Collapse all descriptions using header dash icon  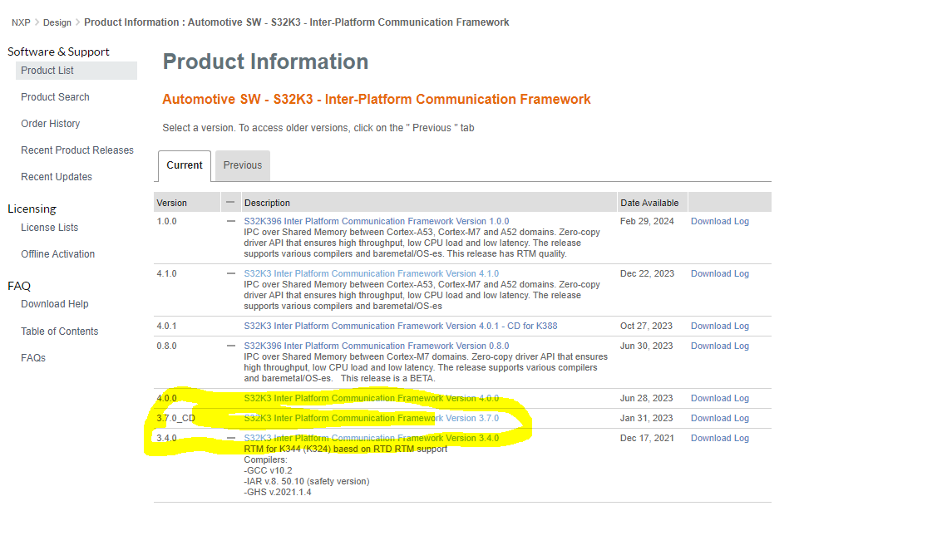pos(230,202)
